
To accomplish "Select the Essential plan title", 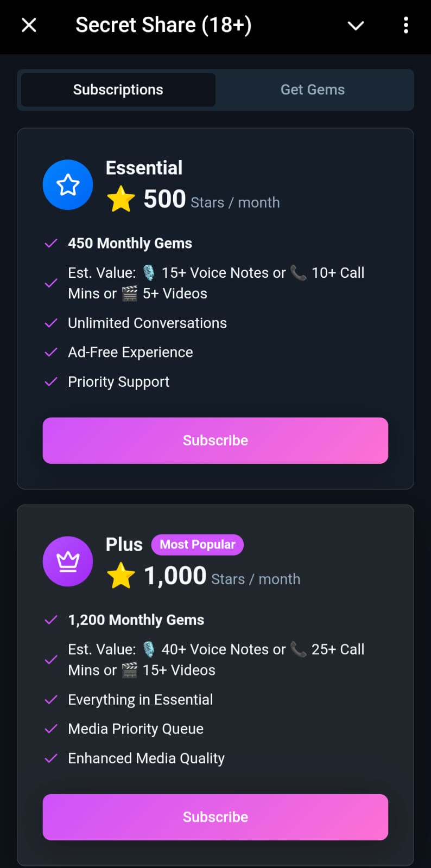I will click(x=144, y=168).
